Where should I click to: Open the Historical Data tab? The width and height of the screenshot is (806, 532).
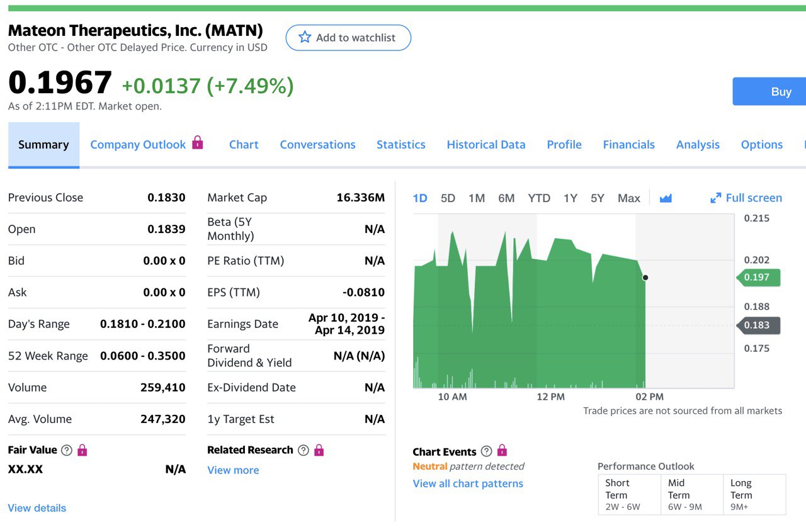(x=486, y=145)
